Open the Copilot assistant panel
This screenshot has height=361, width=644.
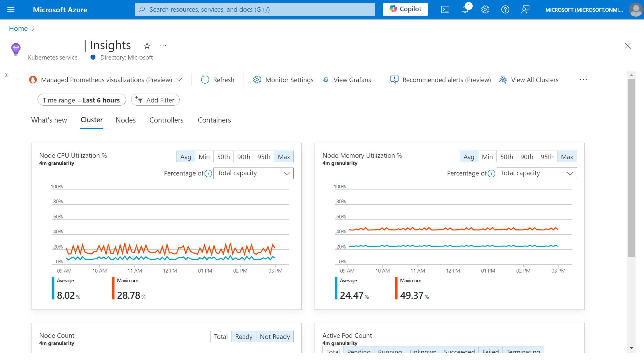click(405, 9)
